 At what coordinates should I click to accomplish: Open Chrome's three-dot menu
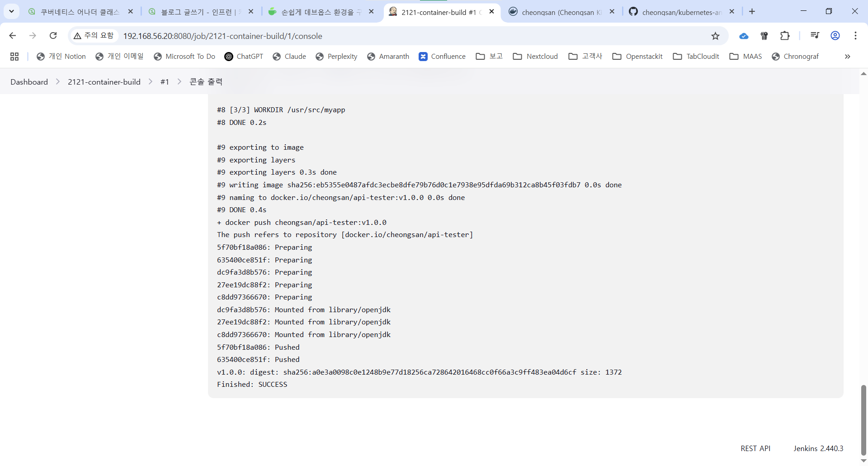click(855, 36)
